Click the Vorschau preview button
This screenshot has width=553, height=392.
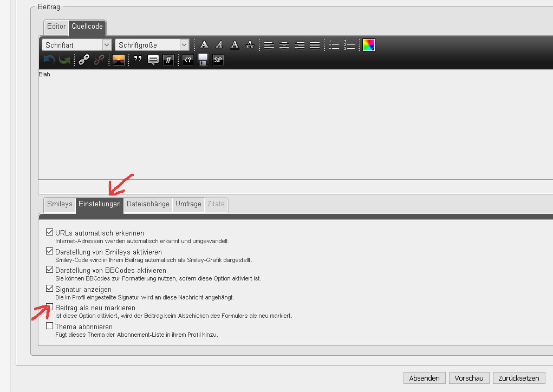coord(469,378)
